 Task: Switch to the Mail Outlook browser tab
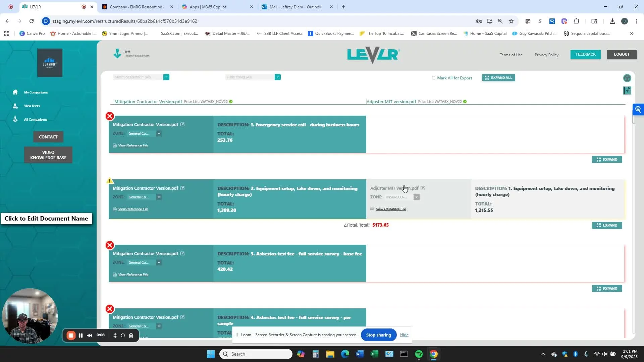[x=295, y=7]
